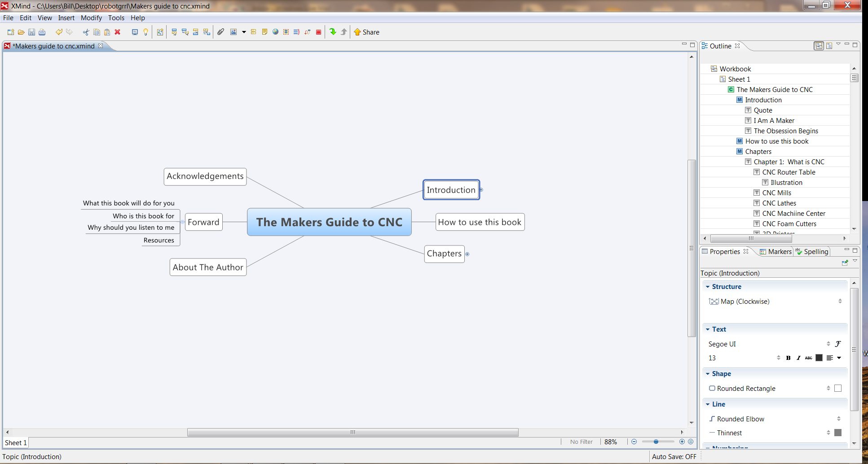868x464 pixels.
Task: Click the Brainstorming light bulb icon
Action: 145,32
